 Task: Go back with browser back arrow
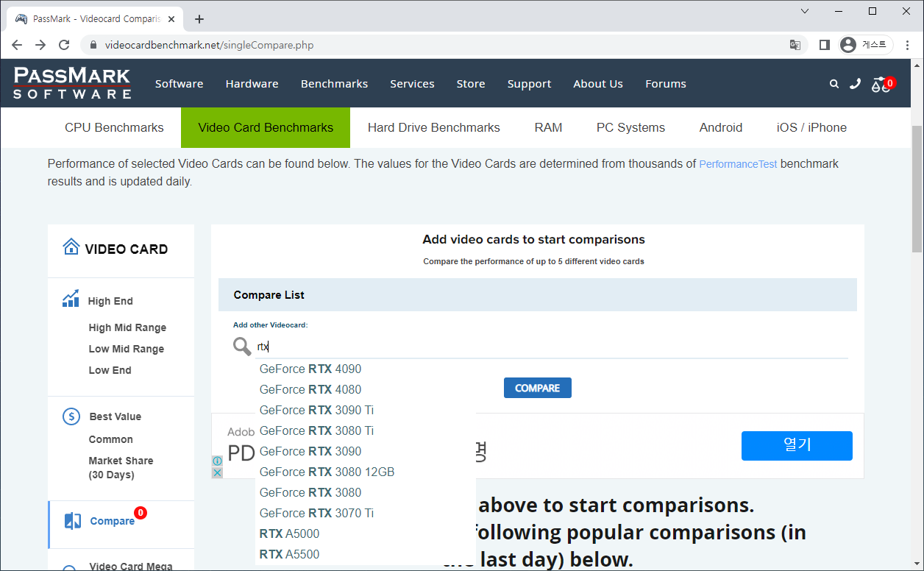tap(17, 45)
